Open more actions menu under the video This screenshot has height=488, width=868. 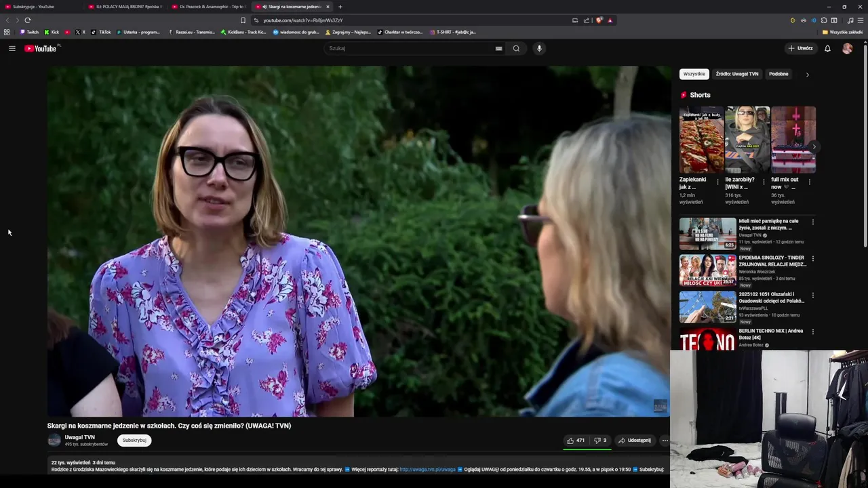tap(665, 441)
